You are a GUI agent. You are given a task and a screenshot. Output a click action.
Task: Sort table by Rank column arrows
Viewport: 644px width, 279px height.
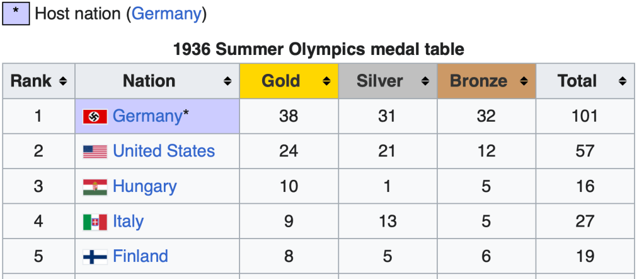(62, 81)
